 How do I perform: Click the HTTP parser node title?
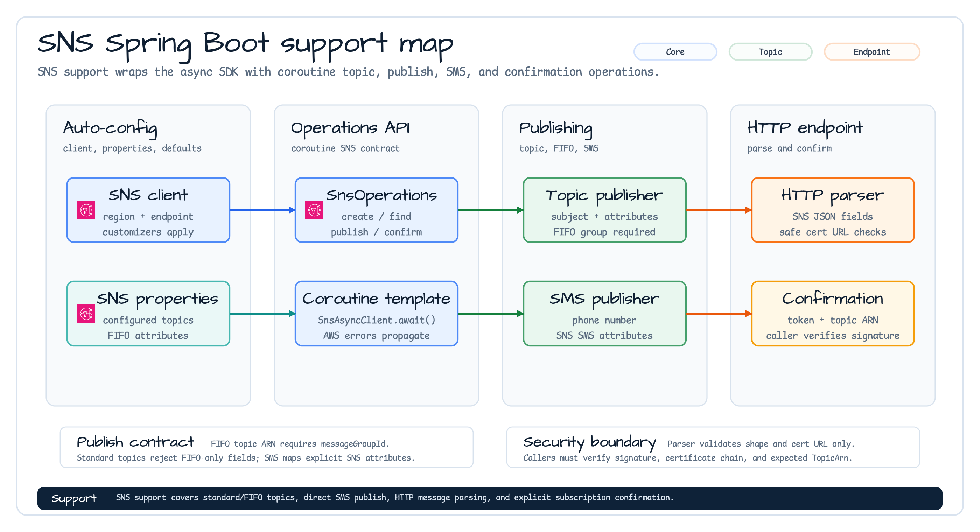[832, 196]
